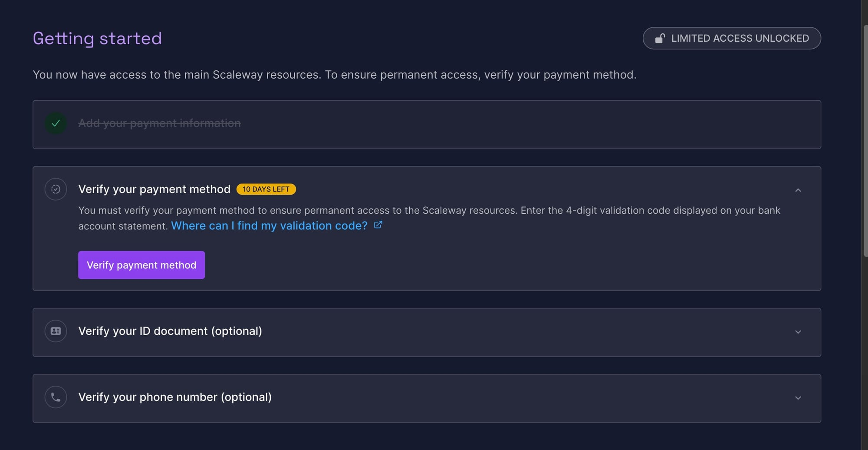Click the crossed-out Add your payment information step
The image size is (868, 450).
(159, 123)
